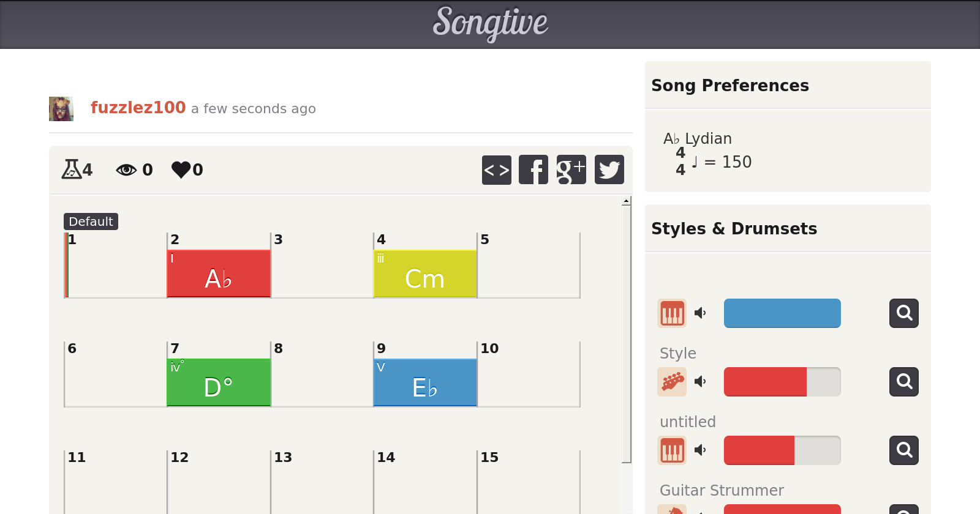The image size is (980, 514).
Task: Share song on Twitter
Action: pyautogui.click(x=609, y=169)
